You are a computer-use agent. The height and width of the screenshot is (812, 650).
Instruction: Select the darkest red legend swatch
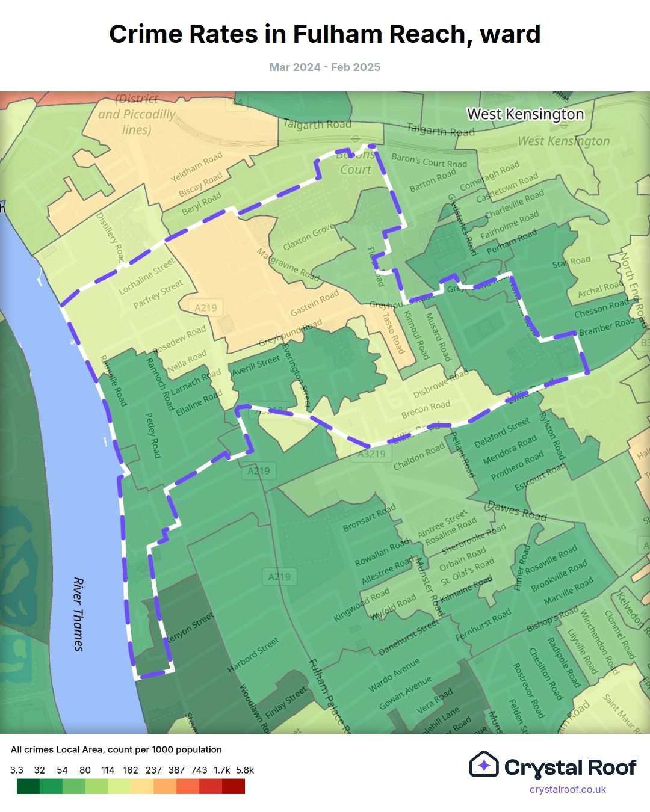234,786
